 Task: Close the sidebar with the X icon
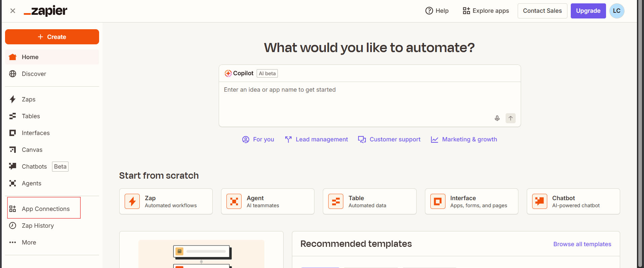13,11
